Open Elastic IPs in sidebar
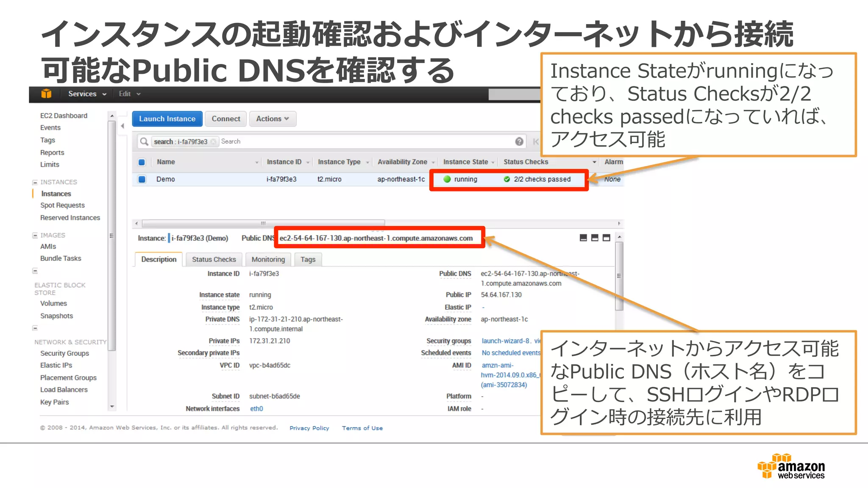 tap(56, 365)
